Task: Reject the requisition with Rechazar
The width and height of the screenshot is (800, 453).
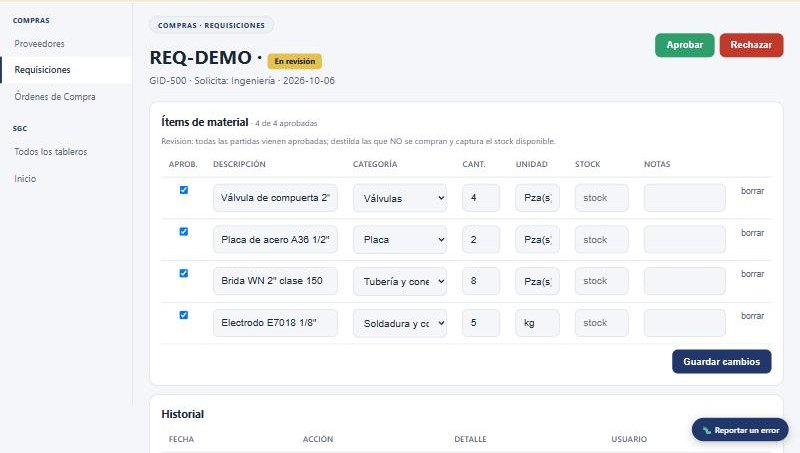Action: tap(751, 45)
